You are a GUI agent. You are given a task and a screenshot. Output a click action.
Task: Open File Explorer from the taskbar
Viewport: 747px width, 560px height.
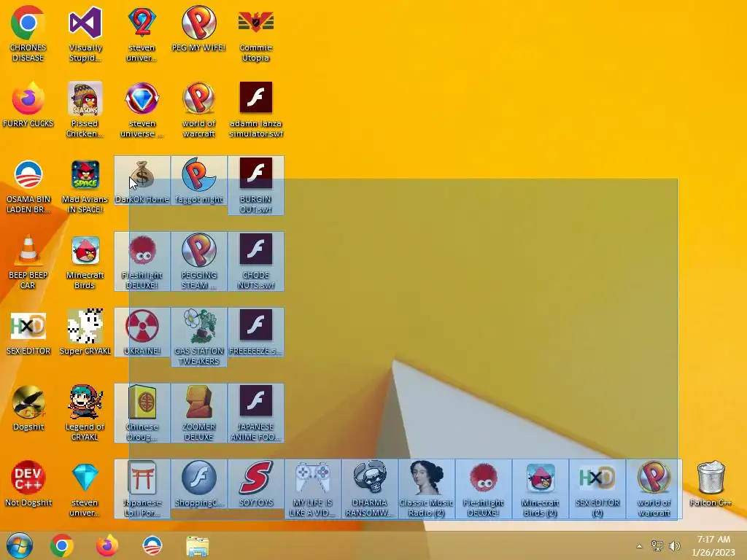point(197,546)
